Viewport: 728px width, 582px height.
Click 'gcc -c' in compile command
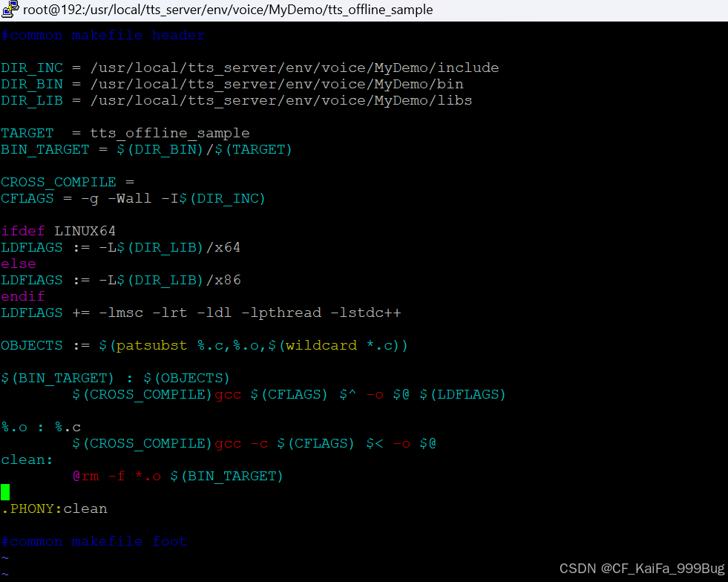[241, 444]
